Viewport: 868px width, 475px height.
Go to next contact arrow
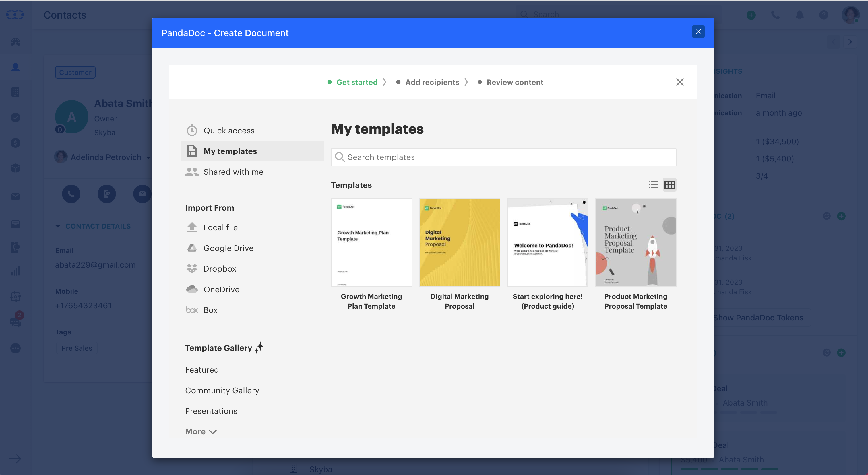point(850,42)
